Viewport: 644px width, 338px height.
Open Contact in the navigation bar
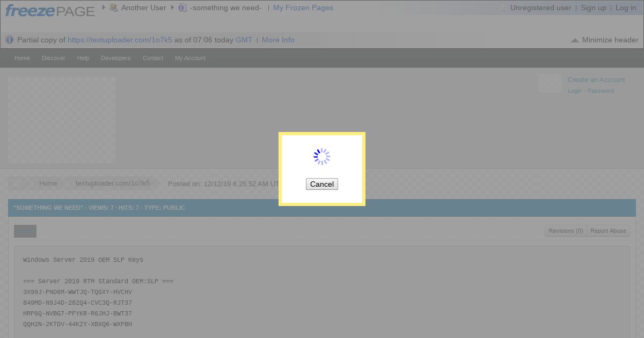tap(153, 58)
